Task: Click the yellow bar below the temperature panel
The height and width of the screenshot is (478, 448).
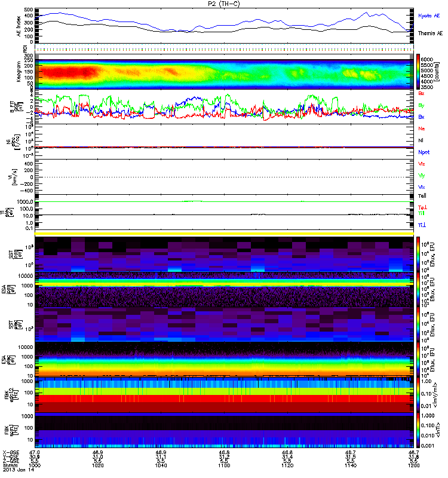Action: pyautogui.click(x=225, y=234)
